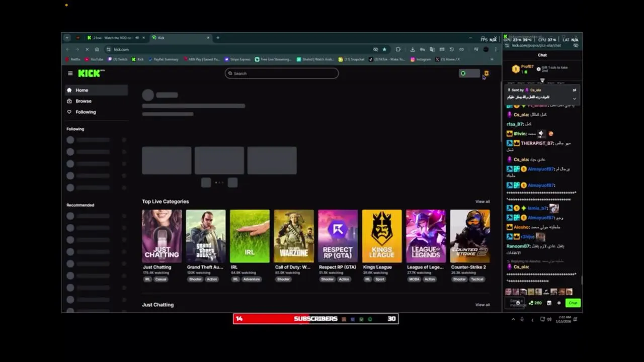Image resolution: width=644 pixels, height=362 pixels.
Task: Show hidden system tray icons
Action: [x=513, y=319]
